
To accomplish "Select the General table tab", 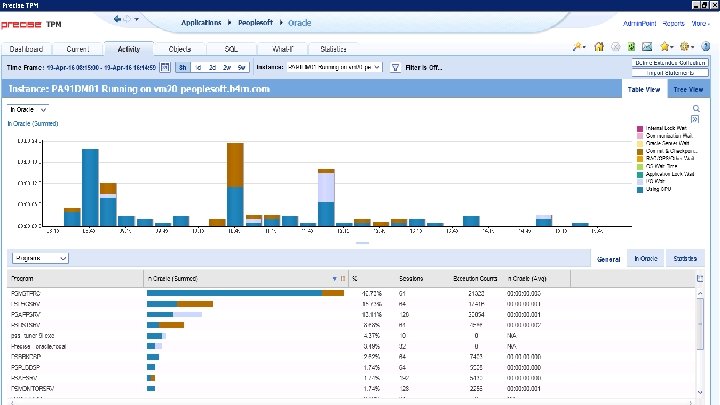I will (608, 259).
